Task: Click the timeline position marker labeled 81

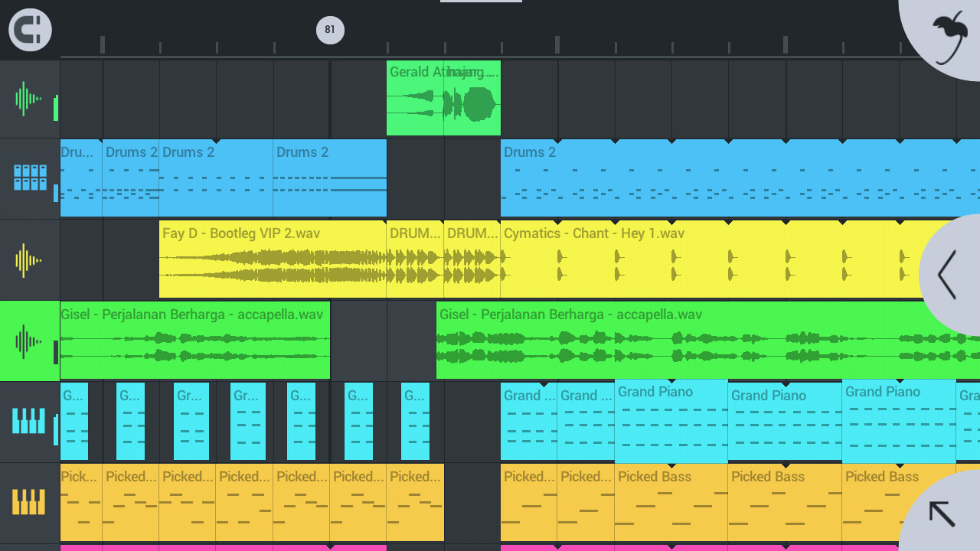Action: (330, 30)
